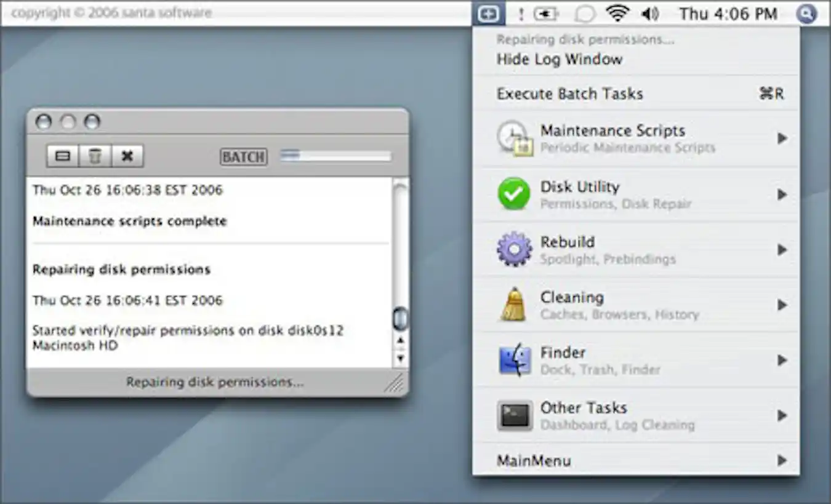Click the Cleaning broom icon

point(515,304)
